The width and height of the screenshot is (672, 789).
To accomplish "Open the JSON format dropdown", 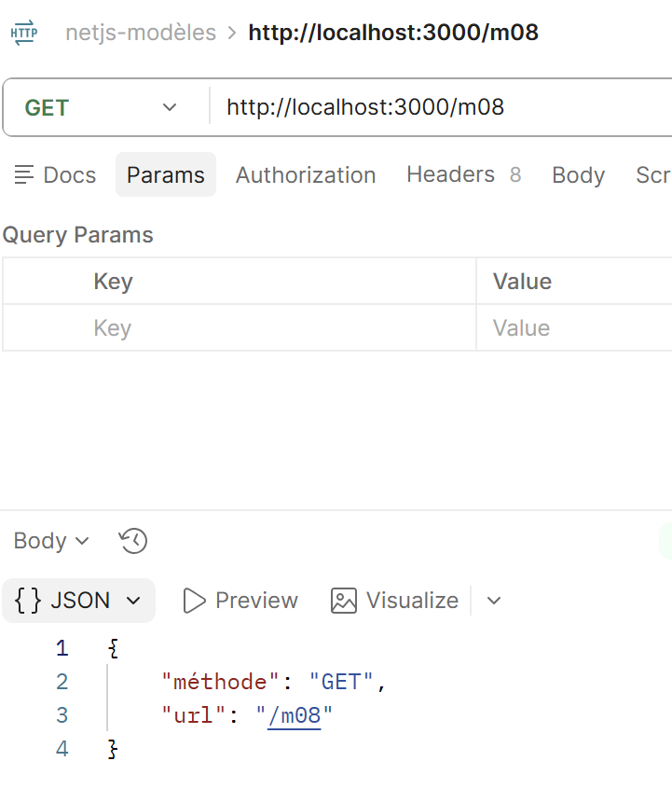I will click(79, 601).
